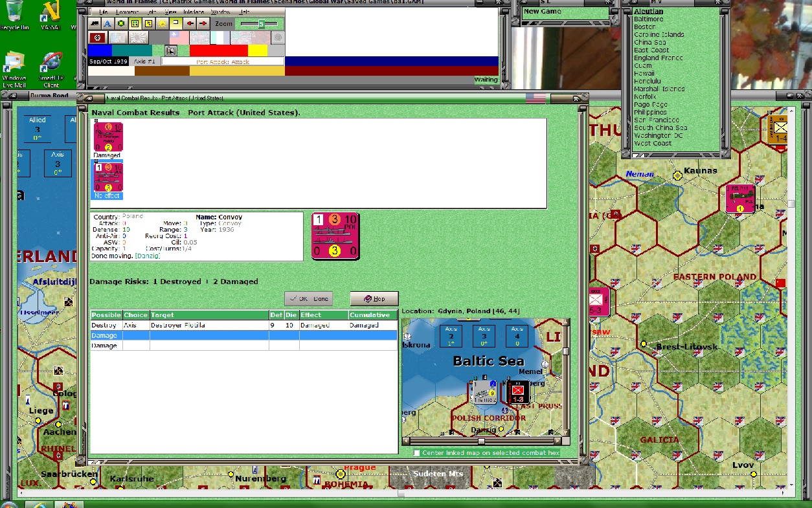Image resolution: width=812 pixels, height=508 pixels.
Task: Select the Japanese rising sun flag icon
Action: [139, 38]
